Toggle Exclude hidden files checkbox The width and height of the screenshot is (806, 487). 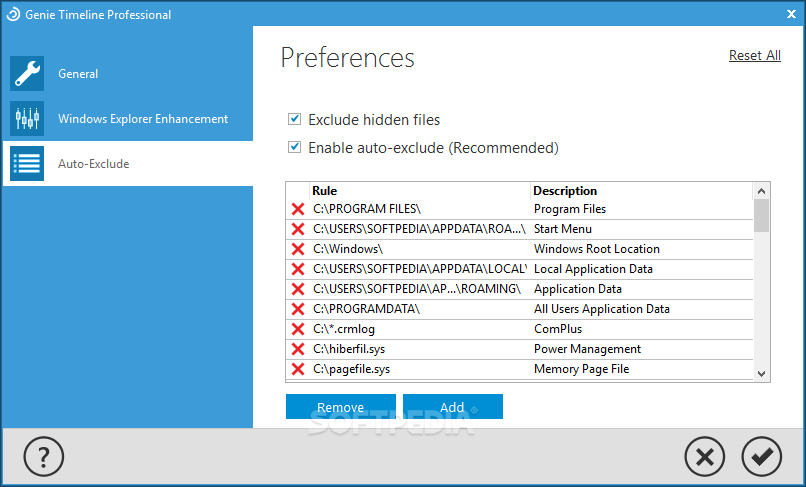(x=295, y=119)
